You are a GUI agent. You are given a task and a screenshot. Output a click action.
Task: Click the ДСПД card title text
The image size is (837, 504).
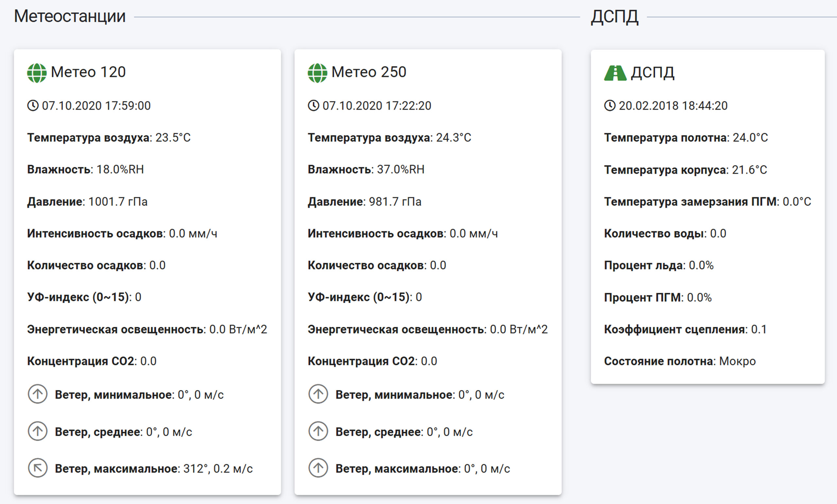pyautogui.click(x=652, y=73)
